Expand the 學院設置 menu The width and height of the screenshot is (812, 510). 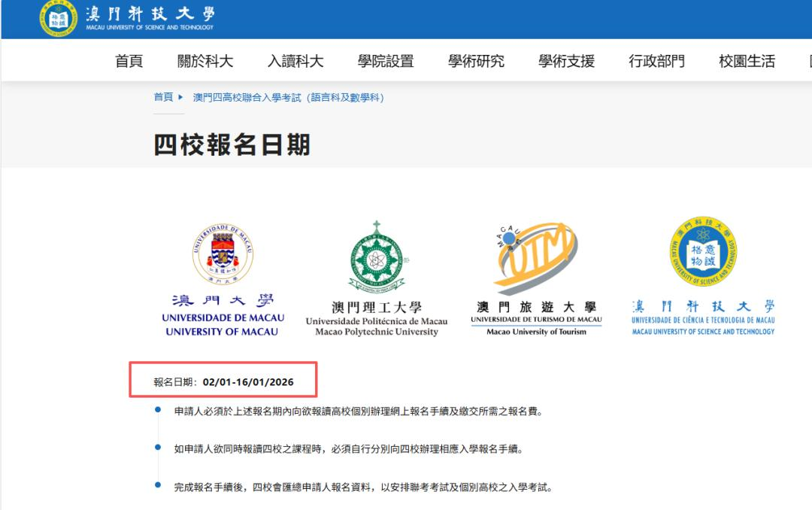click(386, 62)
